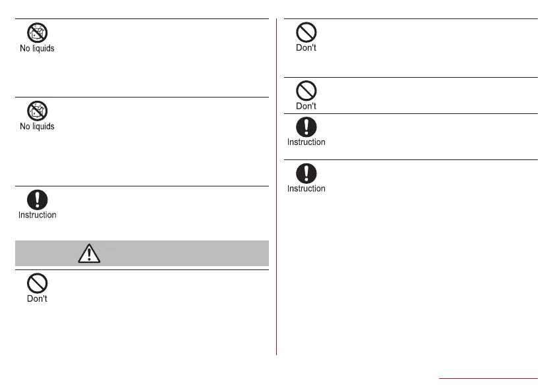Click the Don't prohibition icon below gray banner
The image size is (553, 392).
pyautogui.click(x=37, y=283)
